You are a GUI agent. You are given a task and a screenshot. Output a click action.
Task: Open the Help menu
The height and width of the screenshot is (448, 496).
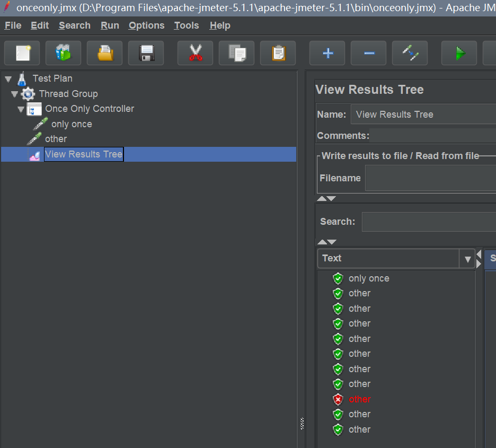click(x=220, y=25)
